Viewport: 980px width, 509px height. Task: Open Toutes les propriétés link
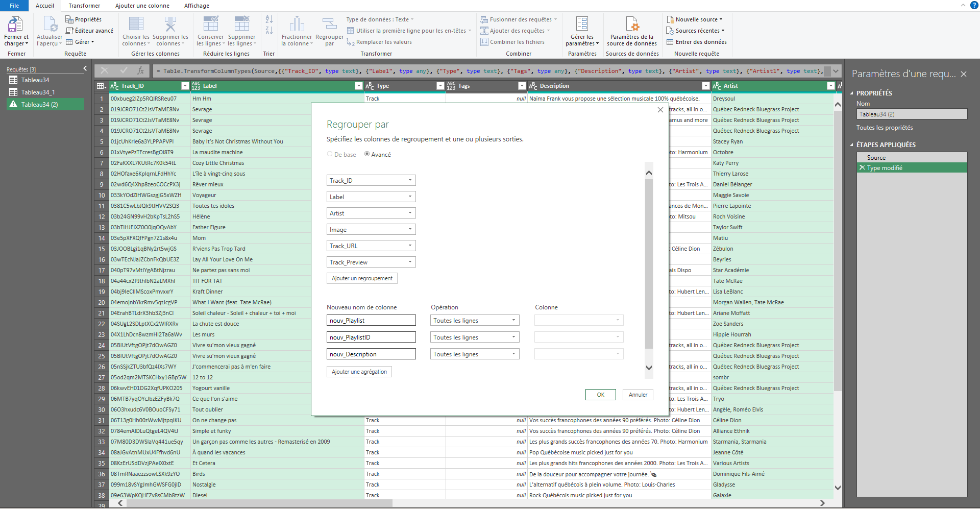point(885,128)
